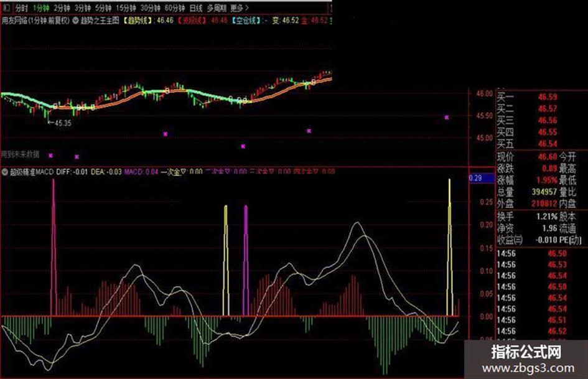Click the 14:56 tick priced 46.53

pos(532,264)
